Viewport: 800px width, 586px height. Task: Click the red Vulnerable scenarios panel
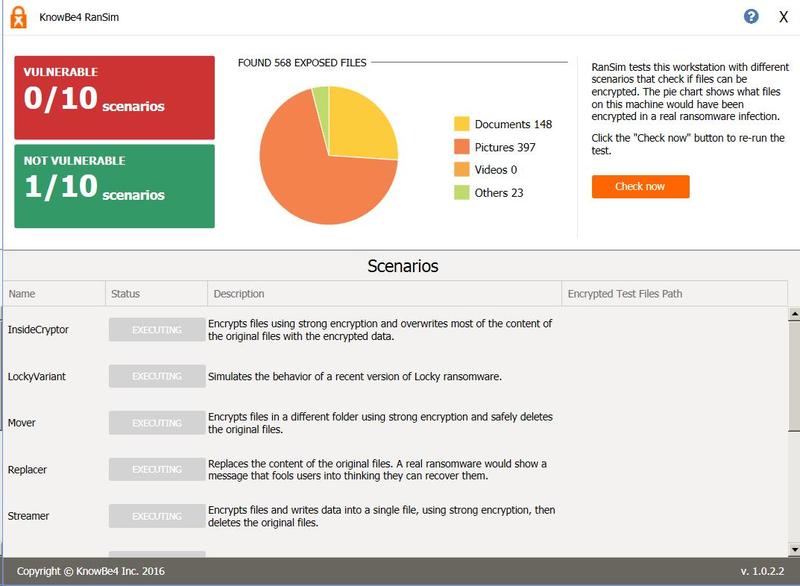(114, 96)
